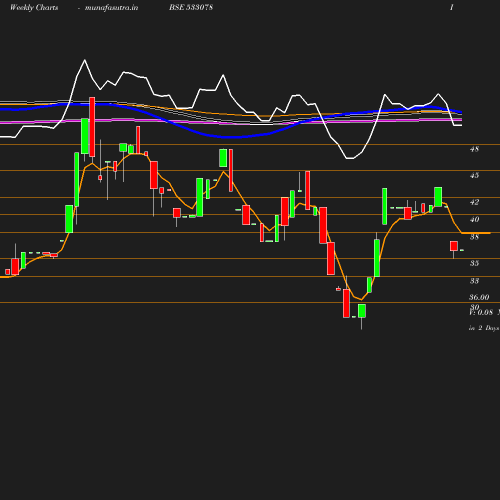Click the 36.00 current price label
This screenshot has height=500, width=500.
point(479,297)
